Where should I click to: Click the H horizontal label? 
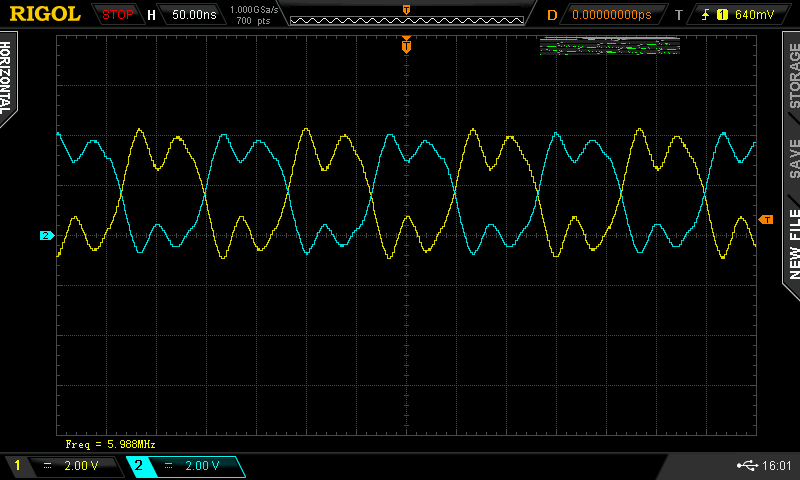[x=151, y=15]
